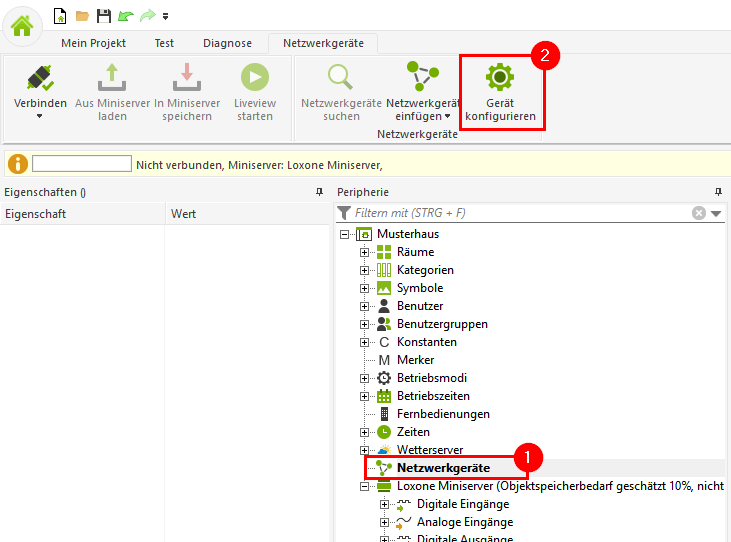The height and width of the screenshot is (542, 731).
Task: Open the Mein Projekt tab
Action: [95, 43]
